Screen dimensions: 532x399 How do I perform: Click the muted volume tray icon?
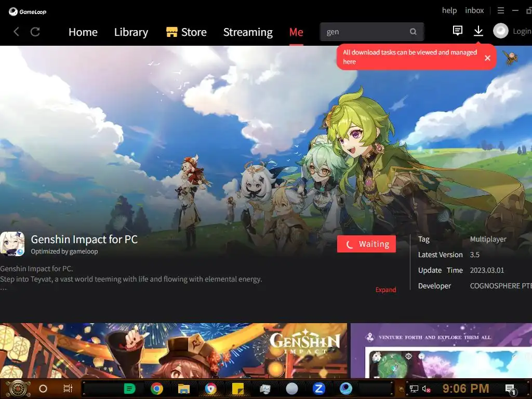click(x=426, y=389)
